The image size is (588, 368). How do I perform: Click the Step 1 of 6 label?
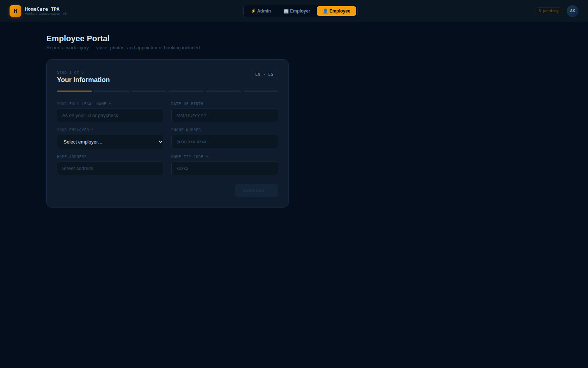pyautogui.click(x=70, y=72)
